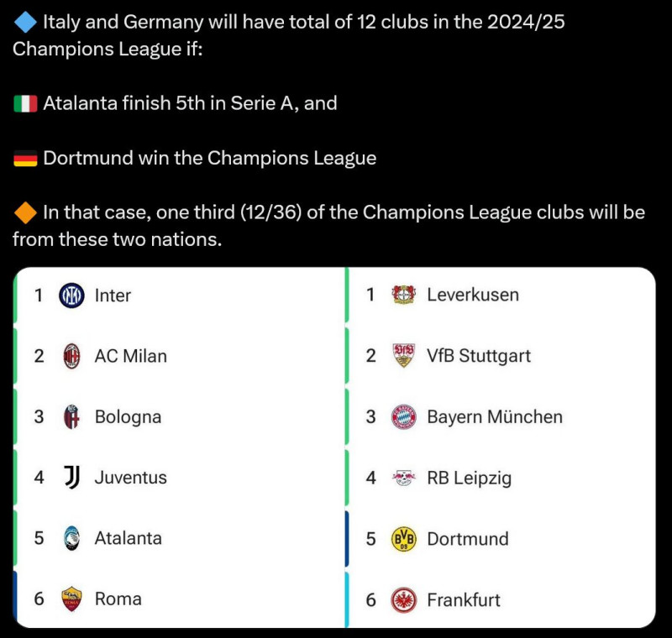Click the Atalanta club crest
The width and height of the screenshot is (672, 638).
point(71,538)
